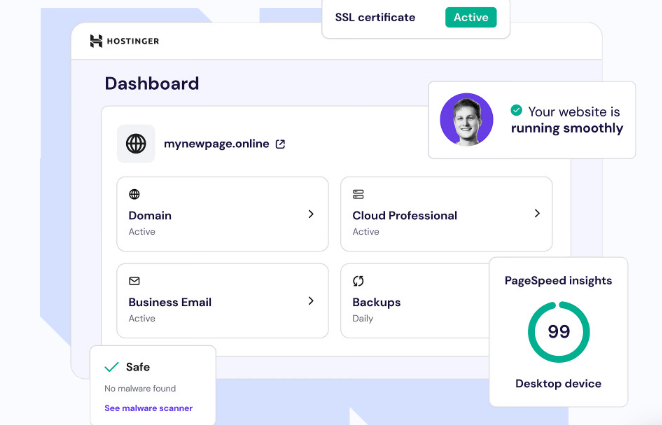662x425 pixels.
Task: Click the green checkmark next to Safe
Action: pos(111,367)
